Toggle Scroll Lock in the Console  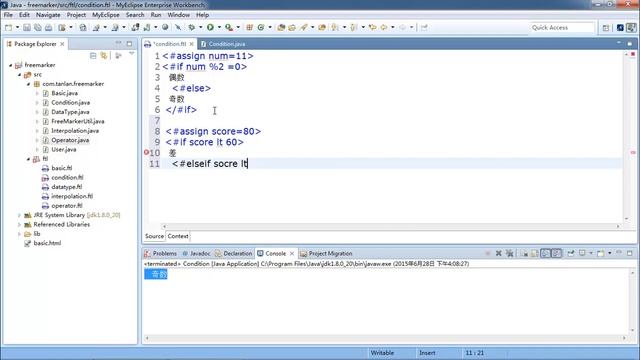coord(535,253)
